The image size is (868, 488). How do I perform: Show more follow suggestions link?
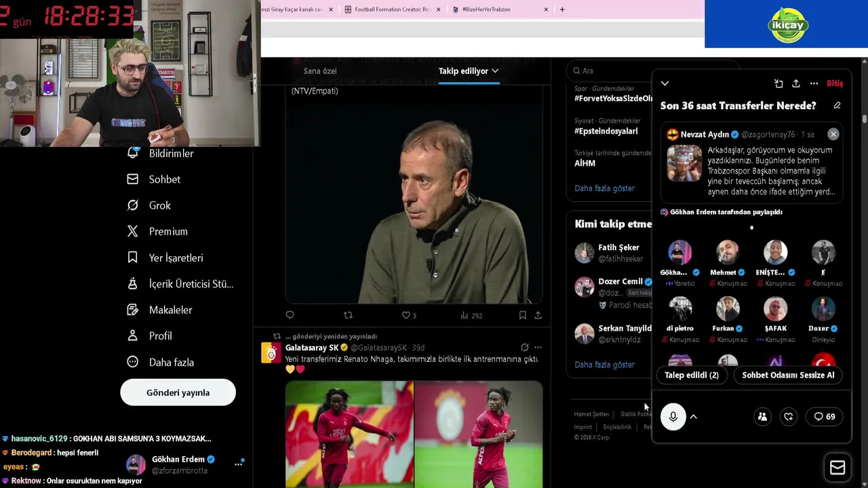(605, 365)
